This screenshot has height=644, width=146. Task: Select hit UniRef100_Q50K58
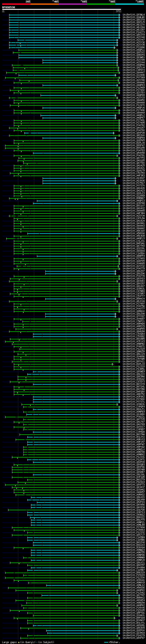tap(133, 153)
